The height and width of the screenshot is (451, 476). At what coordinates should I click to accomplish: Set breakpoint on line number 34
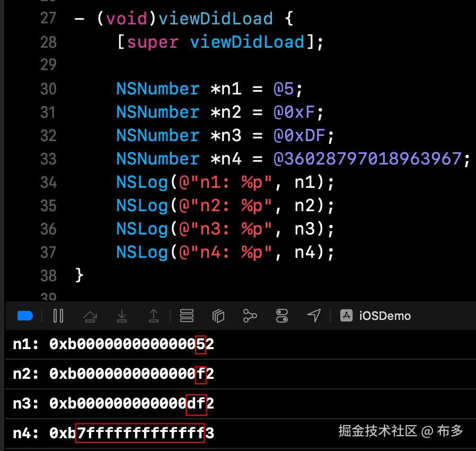point(48,183)
